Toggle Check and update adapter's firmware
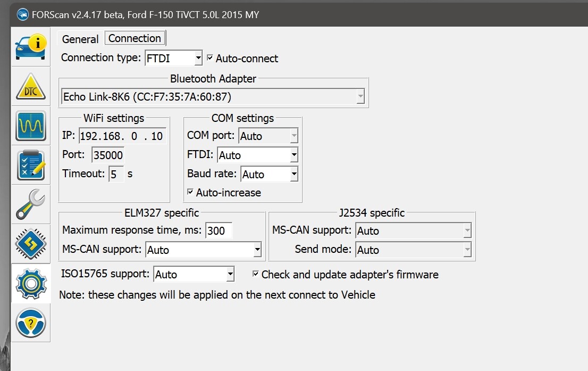 (x=256, y=274)
